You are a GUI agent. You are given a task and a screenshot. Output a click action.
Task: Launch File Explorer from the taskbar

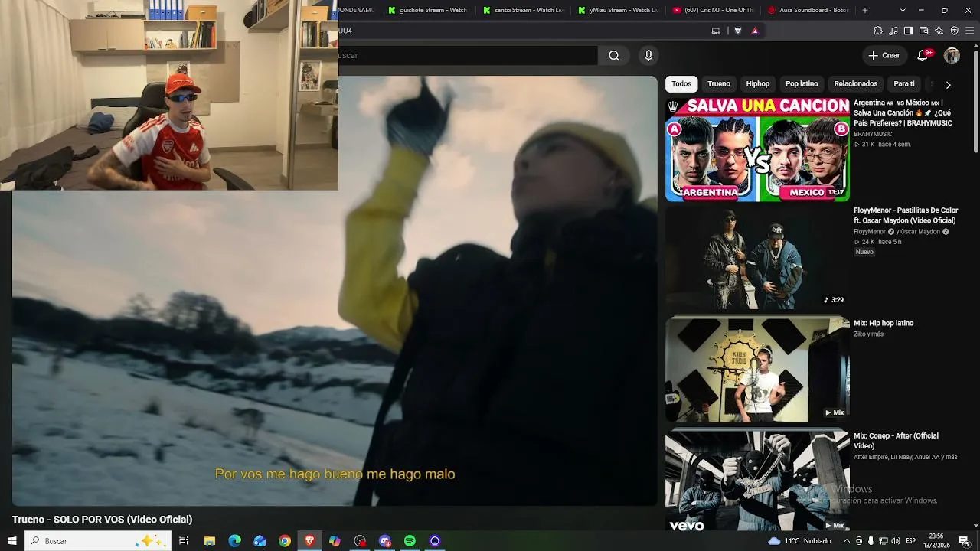tap(210, 541)
